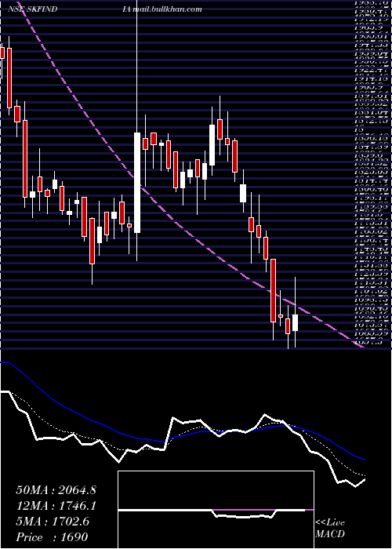The image size is (392, 549).
Task: Click inside the MACD histogram inset box
Action: pos(216,510)
